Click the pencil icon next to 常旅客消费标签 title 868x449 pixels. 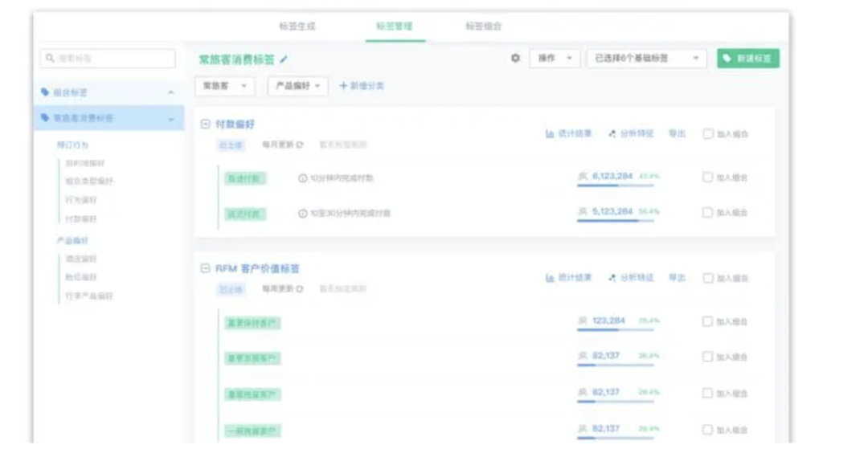(284, 59)
